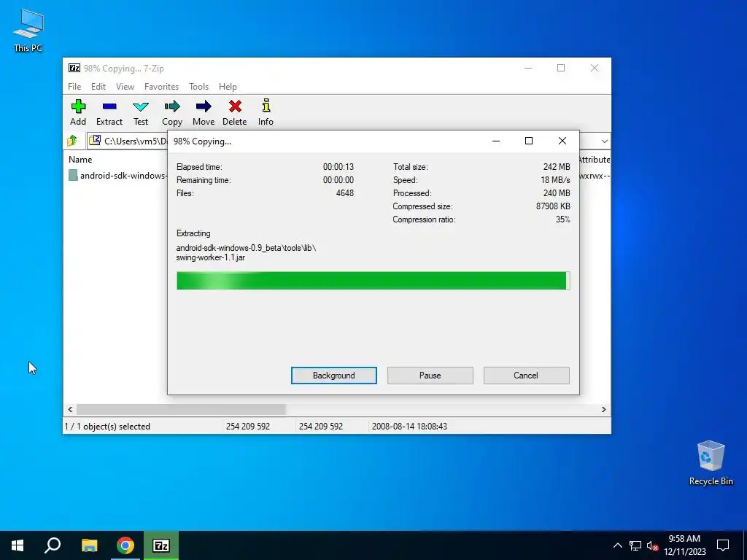
Task: Click the Add toolbar icon in 7-Zip
Action: point(78,106)
